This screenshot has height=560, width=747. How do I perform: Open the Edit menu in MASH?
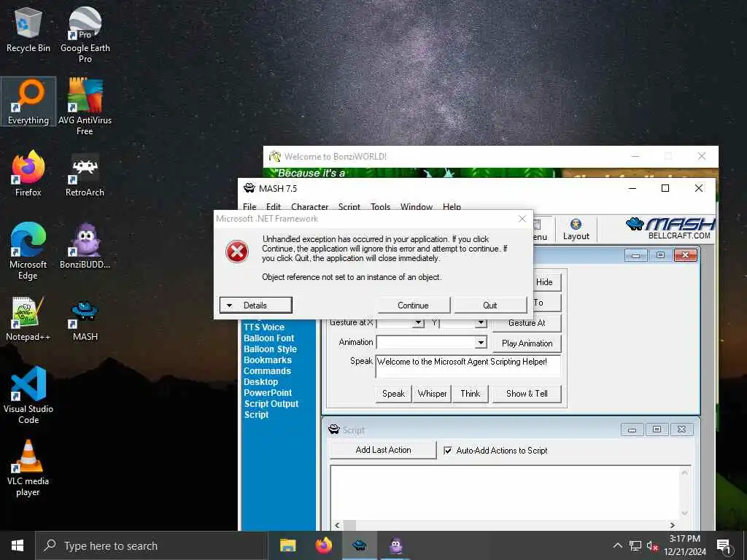coord(274,206)
